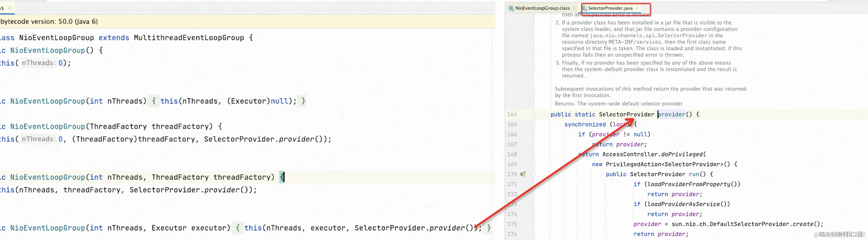Image resolution: width=868 pixels, height=240 pixels.
Task: Click line number 168 in the gutter
Action: click(512, 154)
